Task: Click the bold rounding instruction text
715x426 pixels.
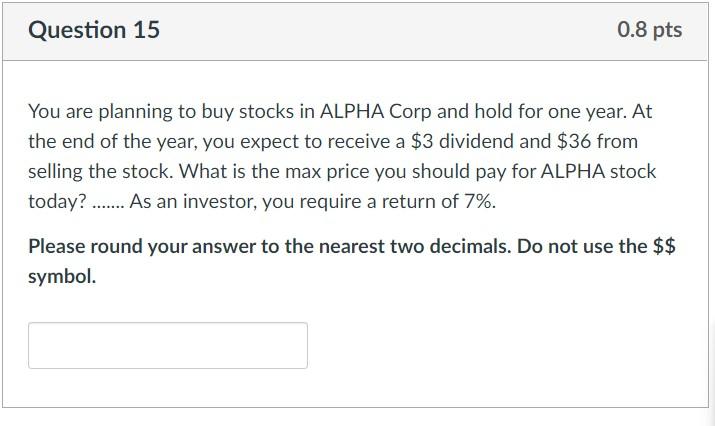Action: pyautogui.click(x=352, y=261)
